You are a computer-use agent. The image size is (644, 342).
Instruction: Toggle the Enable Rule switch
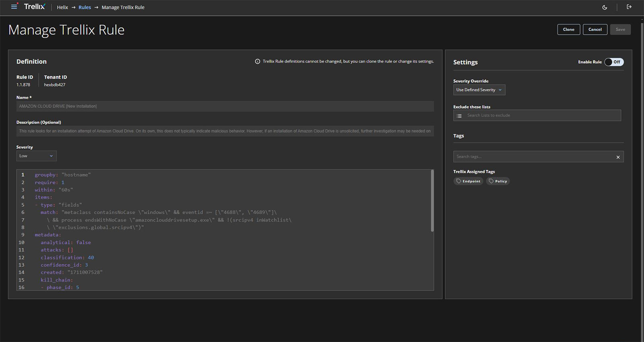614,62
